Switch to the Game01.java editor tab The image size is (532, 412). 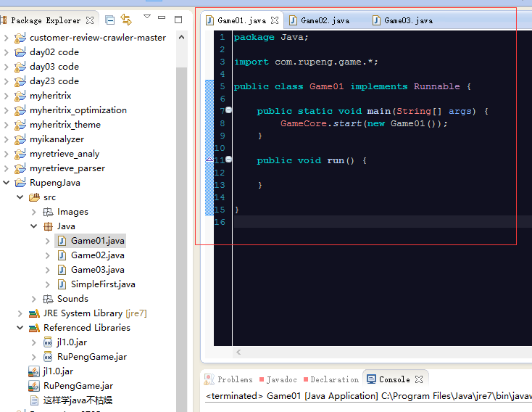pyautogui.click(x=241, y=21)
